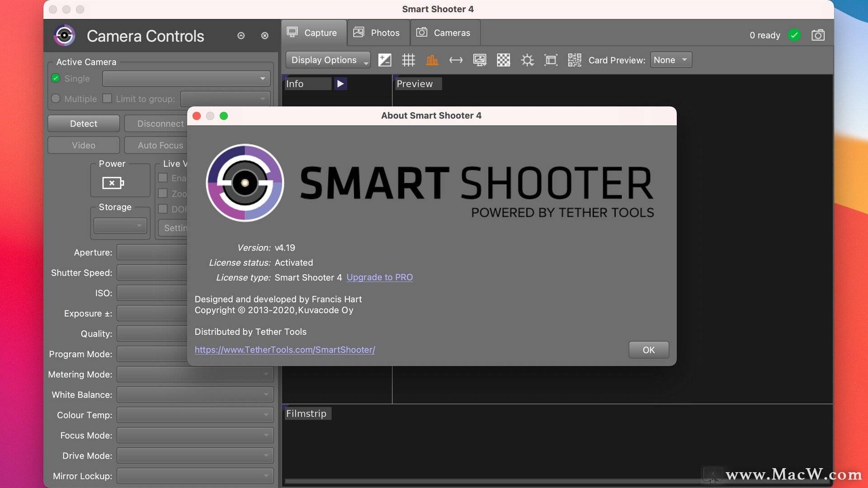The height and width of the screenshot is (488, 868).
Task: Click the Detect button
Action: [x=84, y=123]
